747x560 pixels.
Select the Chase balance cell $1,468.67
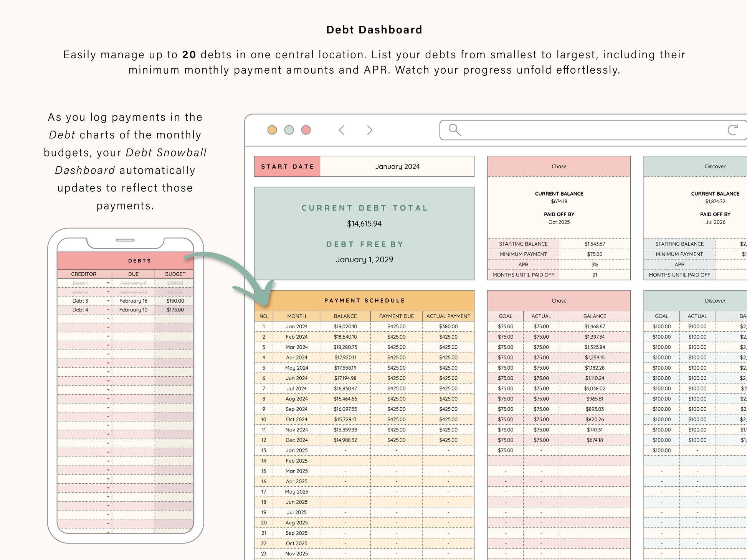point(595,326)
